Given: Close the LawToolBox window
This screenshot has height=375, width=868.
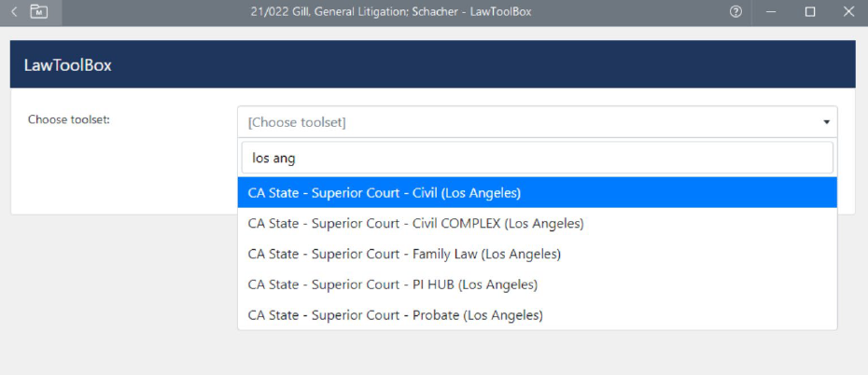Looking at the screenshot, I should coord(847,11).
